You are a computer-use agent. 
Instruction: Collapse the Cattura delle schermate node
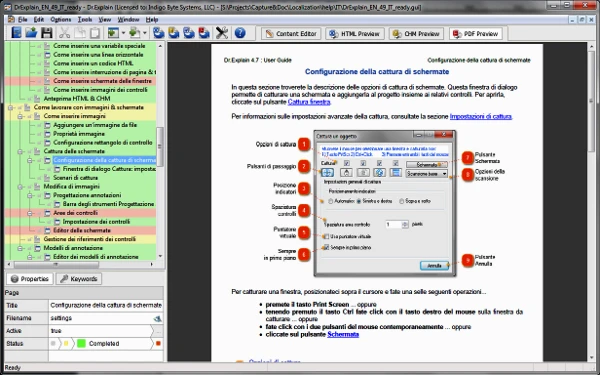pos(20,152)
